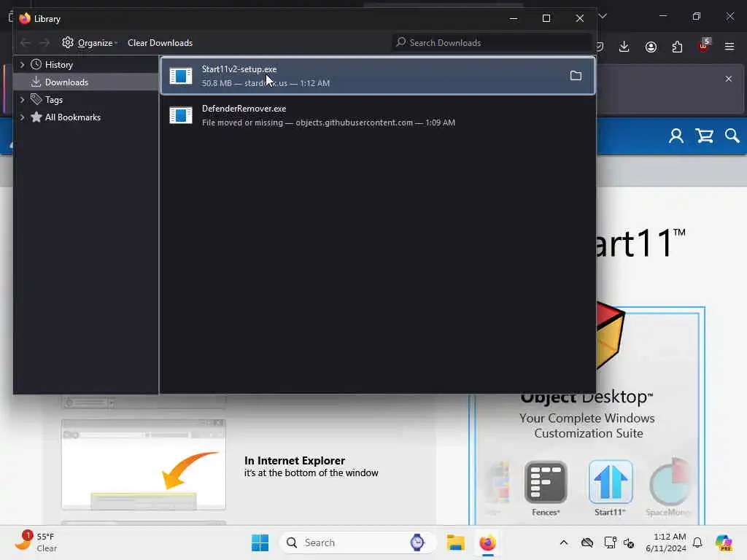Open Firefox list all tabs chevron
The image size is (747, 560).
point(603,16)
